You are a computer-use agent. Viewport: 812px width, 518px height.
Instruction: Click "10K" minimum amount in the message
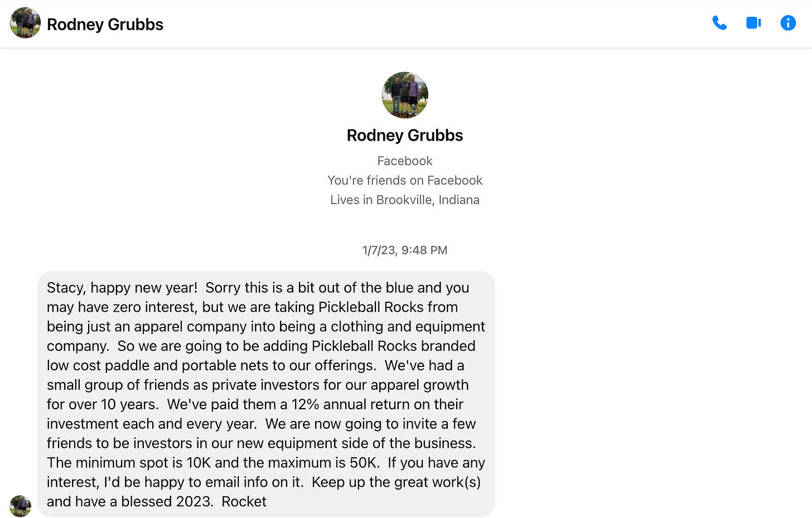coord(199,463)
